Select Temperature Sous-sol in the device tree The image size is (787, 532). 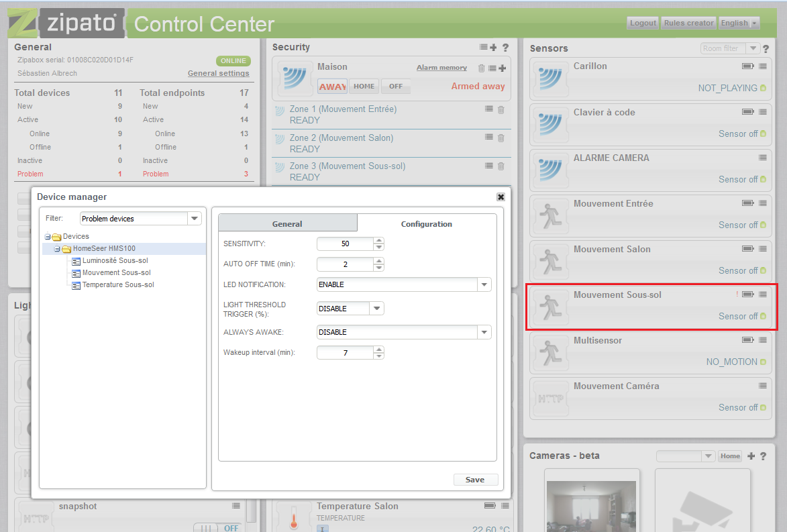pyautogui.click(x=118, y=285)
